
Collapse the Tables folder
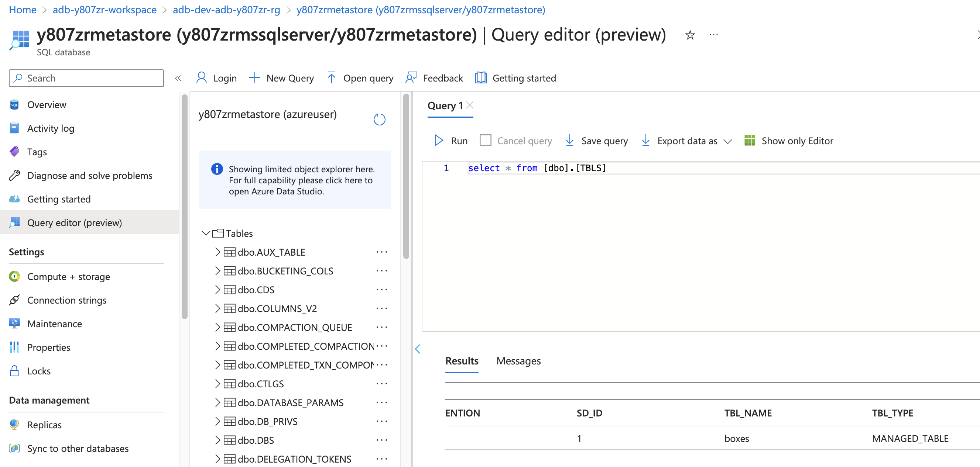206,233
